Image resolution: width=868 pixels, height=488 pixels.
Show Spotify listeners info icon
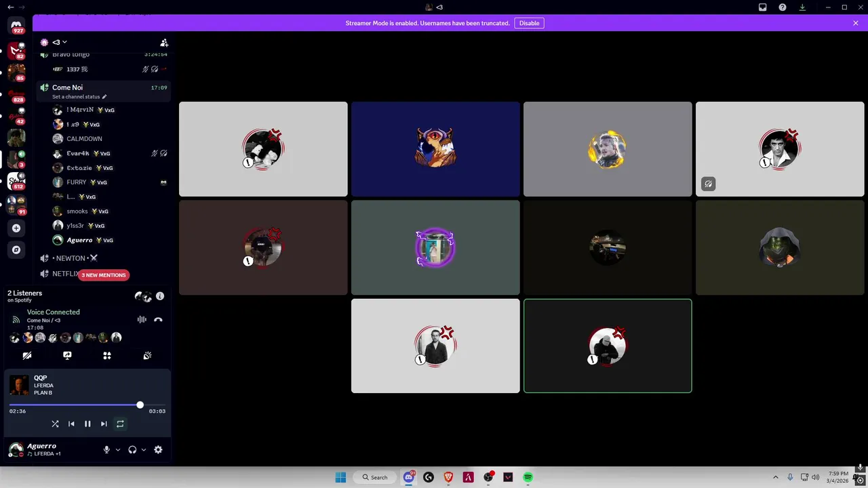click(160, 296)
